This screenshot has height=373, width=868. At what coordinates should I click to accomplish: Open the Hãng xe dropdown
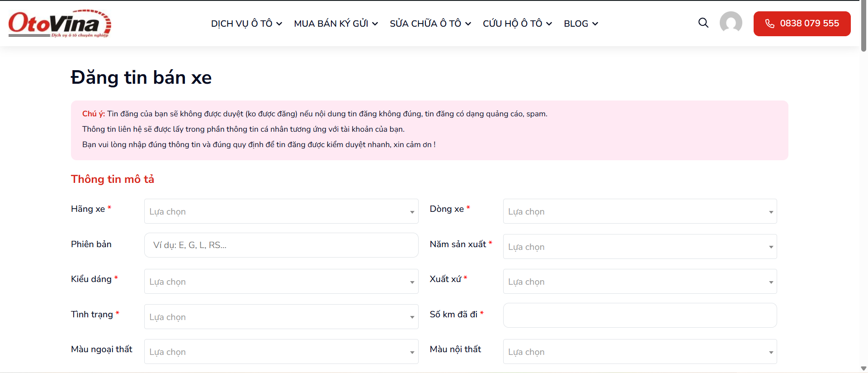coord(281,211)
